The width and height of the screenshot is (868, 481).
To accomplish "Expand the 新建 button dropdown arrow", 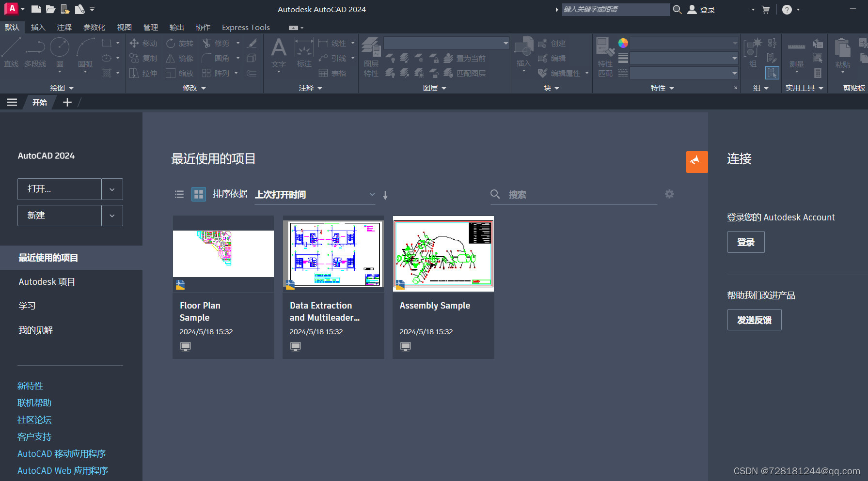I will (x=112, y=216).
